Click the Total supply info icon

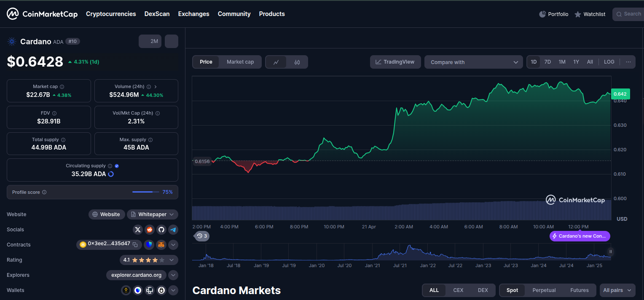(63, 139)
